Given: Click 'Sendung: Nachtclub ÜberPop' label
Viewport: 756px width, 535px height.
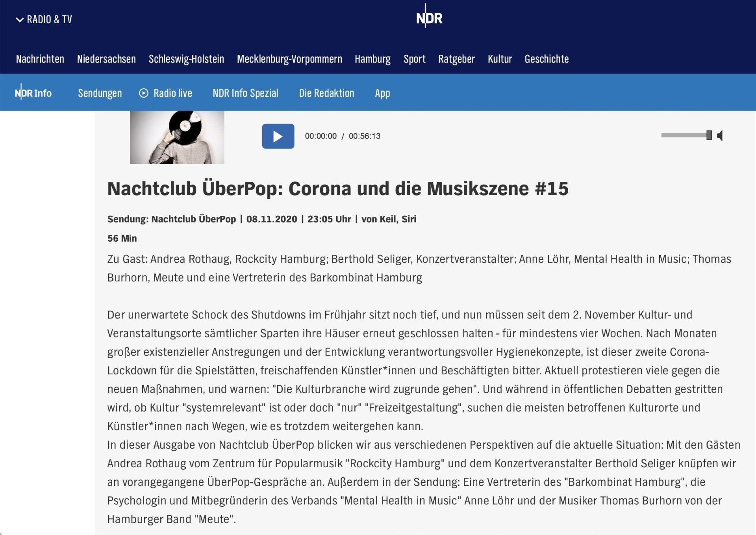Looking at the screenshot, I should point(172,219).
